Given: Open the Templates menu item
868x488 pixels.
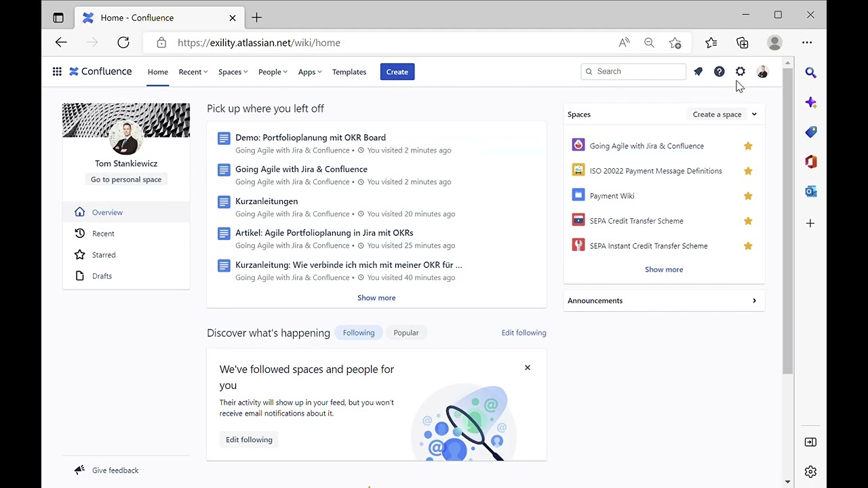Looking at the screenshot, I should pyautogui.click(x=349, y=72).
